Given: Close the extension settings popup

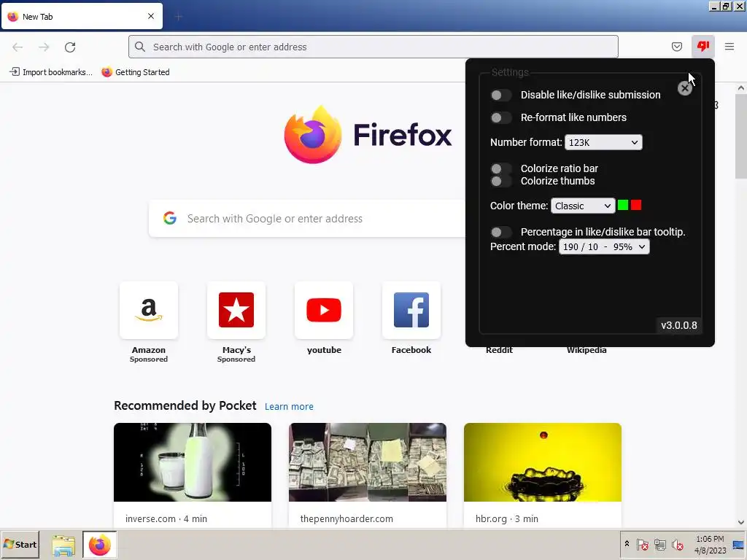Looking at the screenshot, I should coord(684,88).
